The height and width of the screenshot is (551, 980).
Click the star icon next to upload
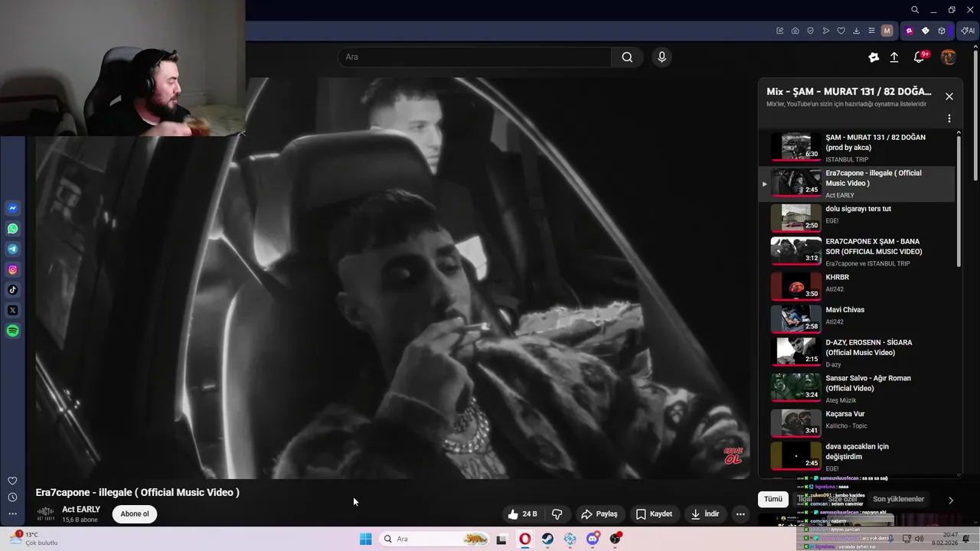[874, 57]
